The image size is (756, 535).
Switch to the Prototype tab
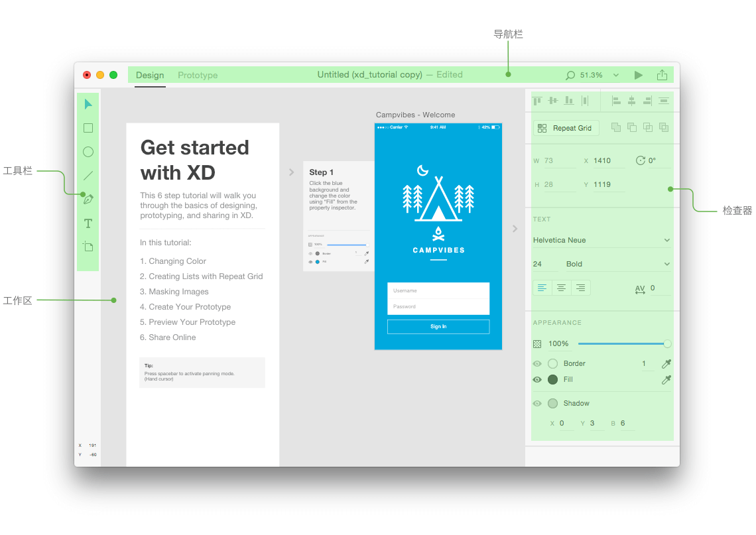click(197, 75)
